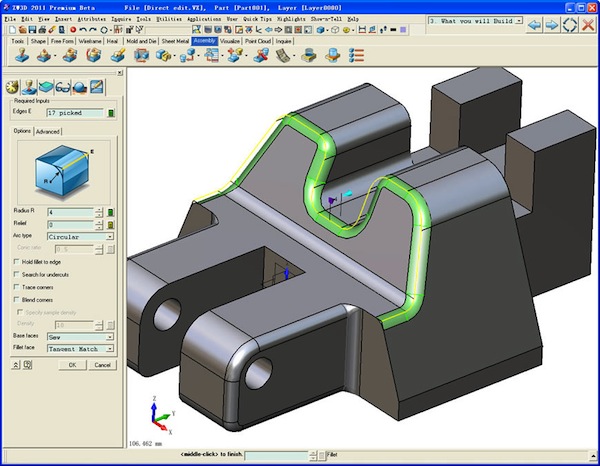Tick the Blend corners checkbox
This screenshot has height=466, width=600.
point(16,300)
